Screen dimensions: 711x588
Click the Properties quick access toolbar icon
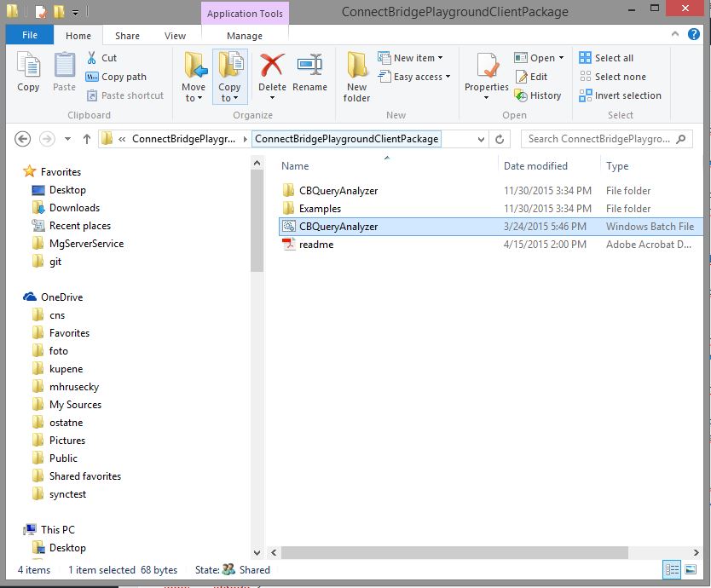(41, 11)
